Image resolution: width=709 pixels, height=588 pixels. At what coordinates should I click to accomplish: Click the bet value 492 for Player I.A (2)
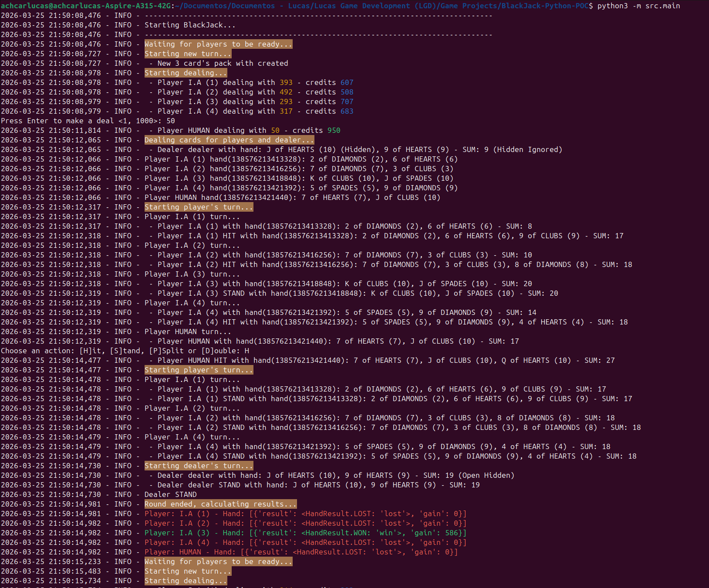(x=286, y=92)
